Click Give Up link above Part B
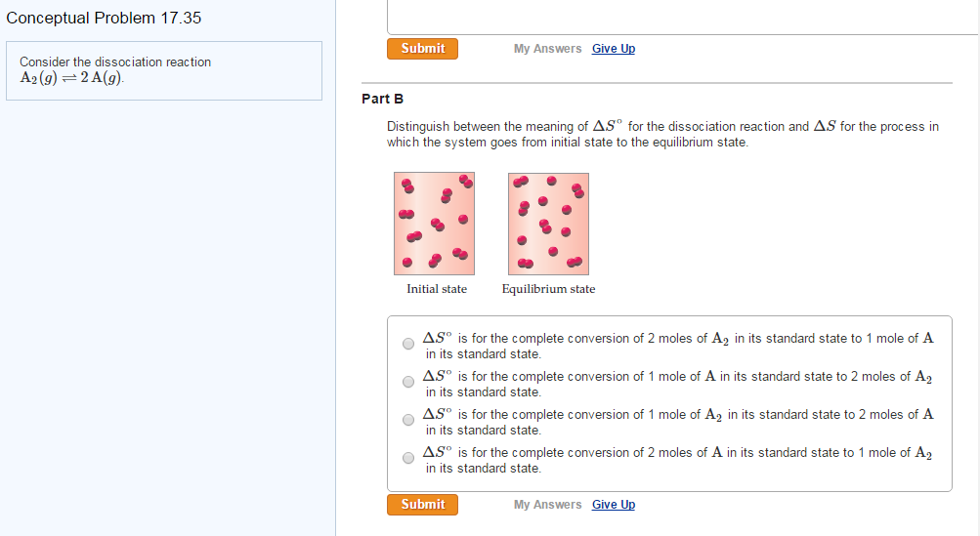The height and width of the screenshot is (536, 980). 614,49
